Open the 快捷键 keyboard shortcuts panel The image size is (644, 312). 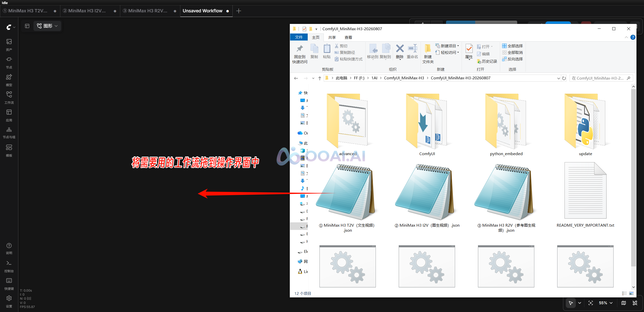[x=9, y=284]
